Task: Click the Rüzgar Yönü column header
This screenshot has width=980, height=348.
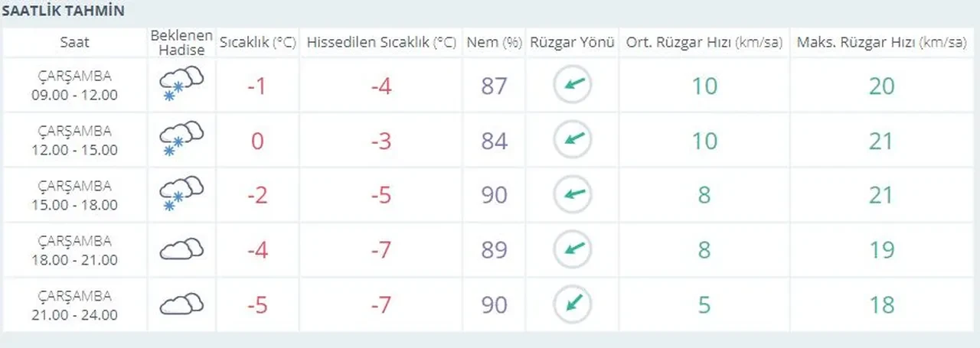Action: click(573, 43)
